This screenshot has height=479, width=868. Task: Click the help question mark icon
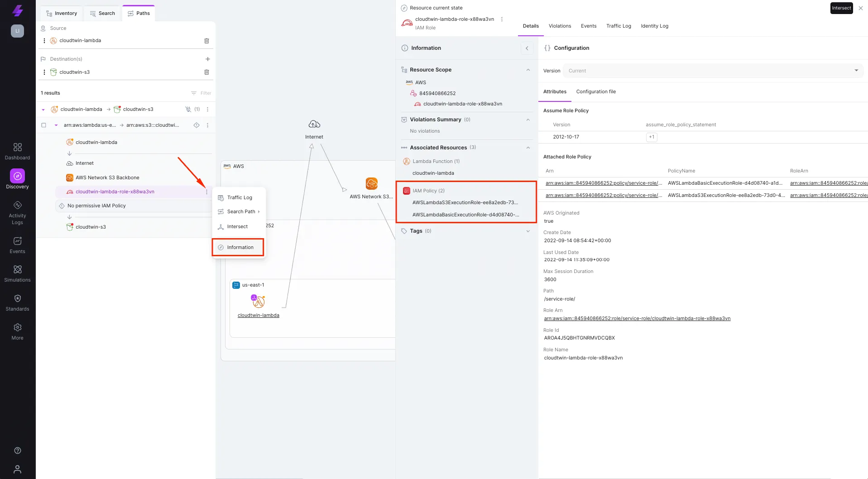coord(18,450)
